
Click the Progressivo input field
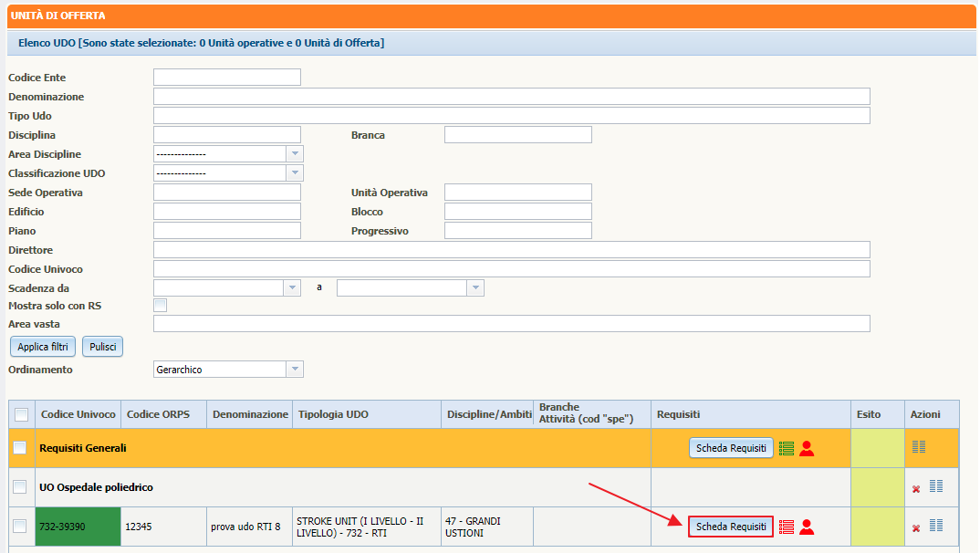click(518, 231)
